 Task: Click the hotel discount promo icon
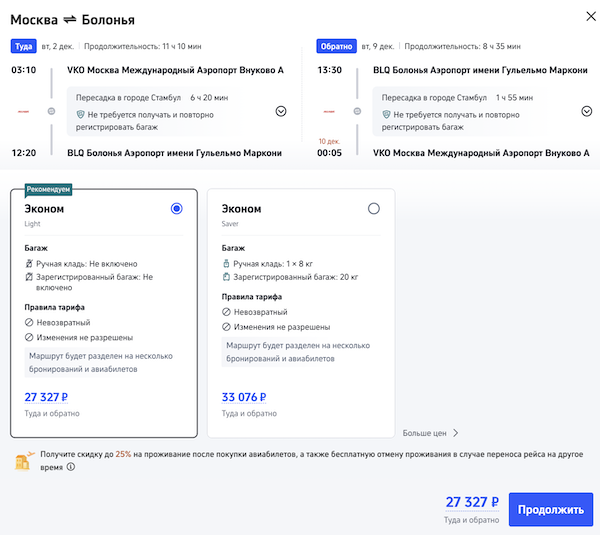coord(23,460)
